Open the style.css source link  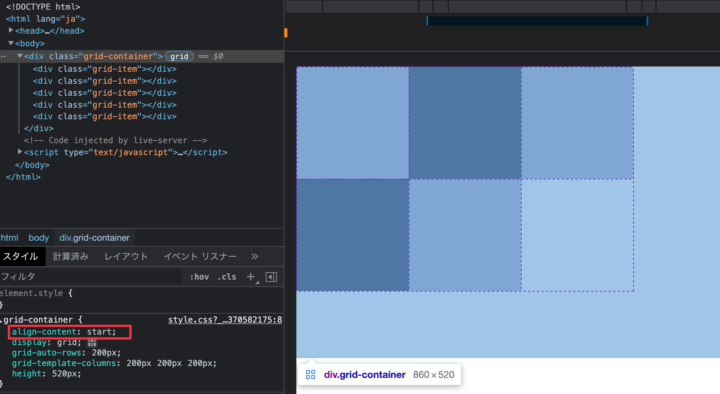click(225, 320)
